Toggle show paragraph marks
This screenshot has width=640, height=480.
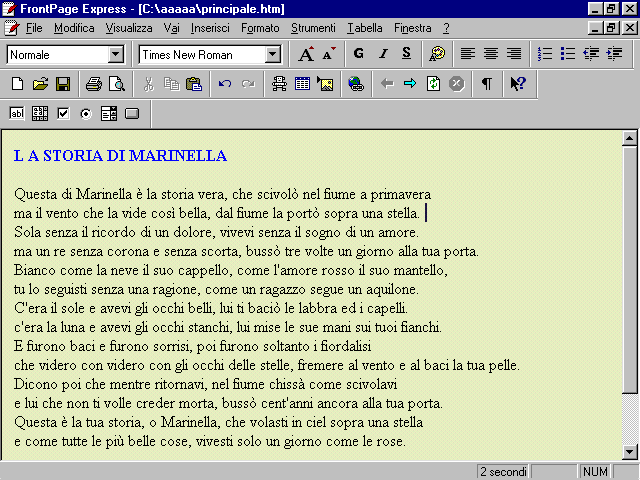(487, 84)
